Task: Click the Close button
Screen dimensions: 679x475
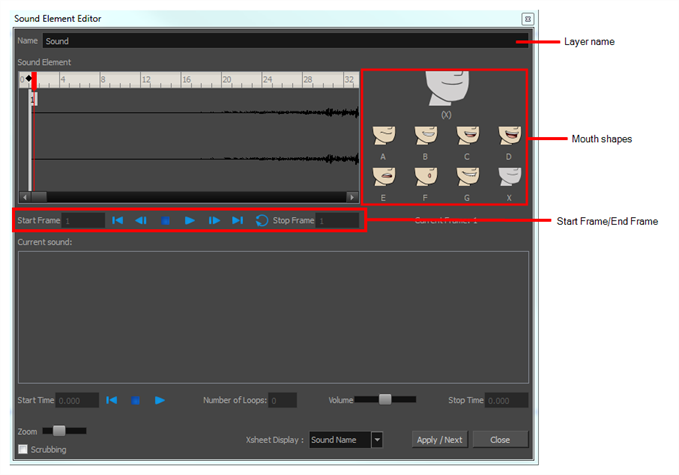Action: (500, 440)
